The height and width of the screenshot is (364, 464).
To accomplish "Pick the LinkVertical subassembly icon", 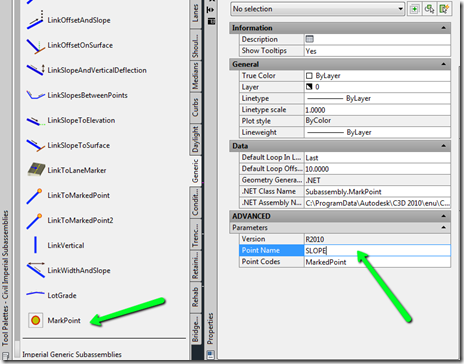I will tap(35, 245).
